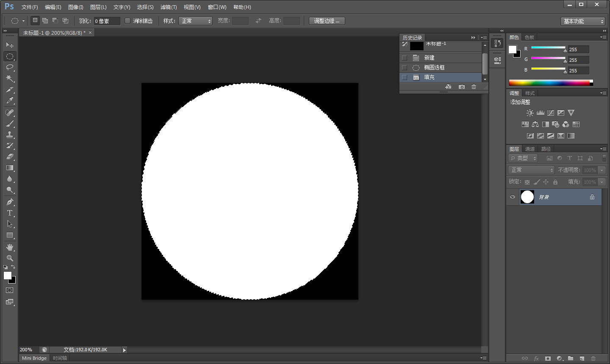Select the Crop tool
Viewport: 610px width, 364px height.
point(10,89)
